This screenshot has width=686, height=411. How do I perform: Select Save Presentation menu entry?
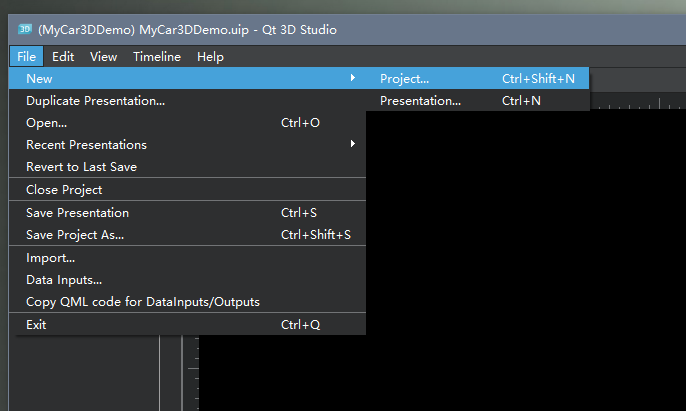(187, 213)
